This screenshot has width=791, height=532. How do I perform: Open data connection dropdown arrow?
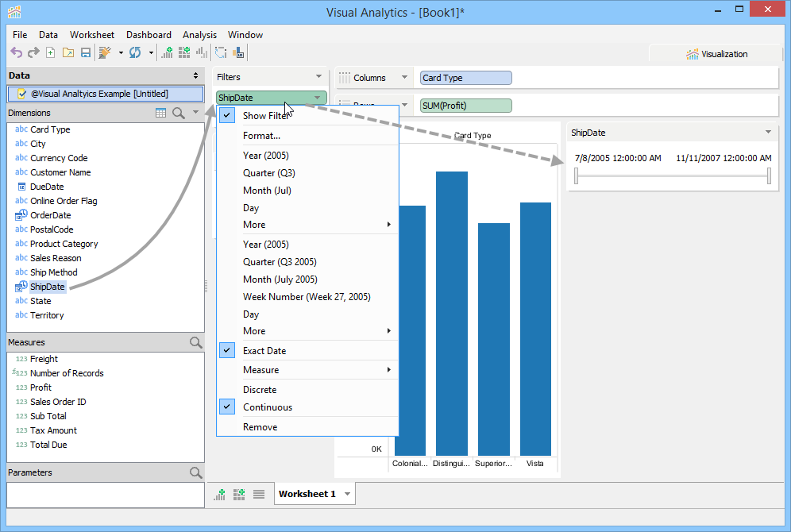(121, 52)
